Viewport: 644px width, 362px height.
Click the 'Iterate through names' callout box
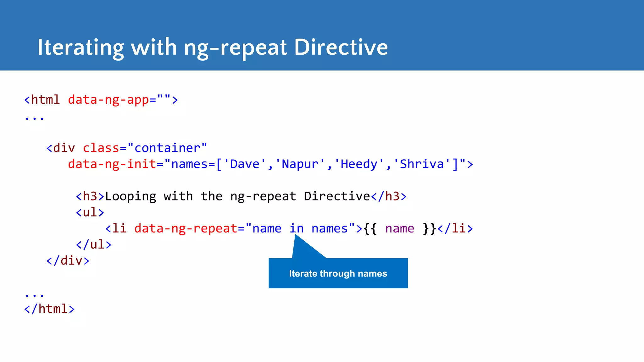(338, 273)
